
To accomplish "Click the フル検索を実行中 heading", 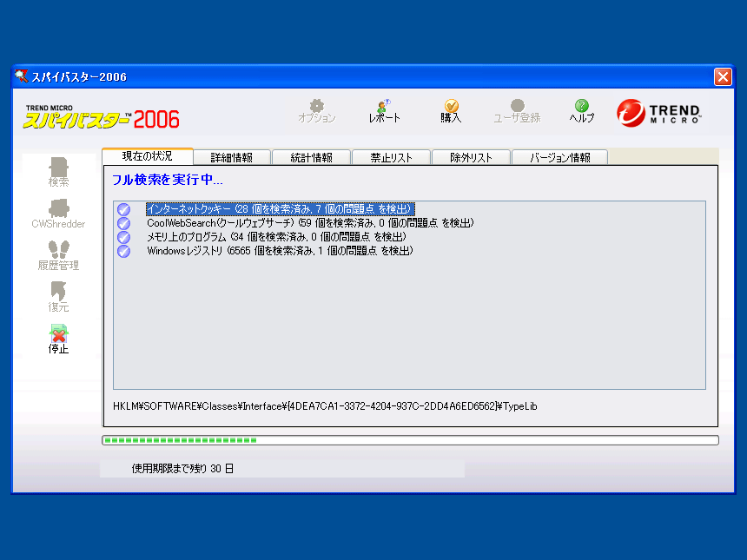I will coord(168,180).
